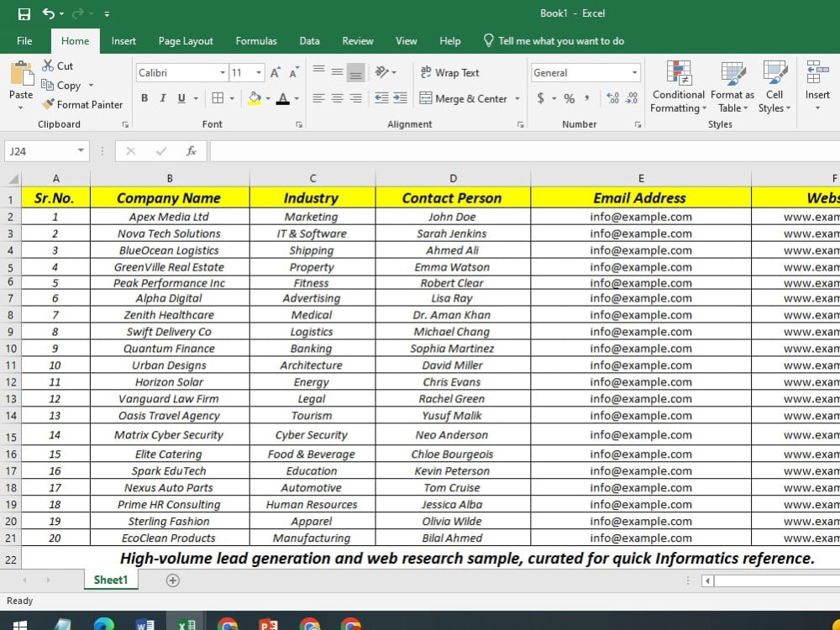Toggle Wrap Text

tap(449, 72)
